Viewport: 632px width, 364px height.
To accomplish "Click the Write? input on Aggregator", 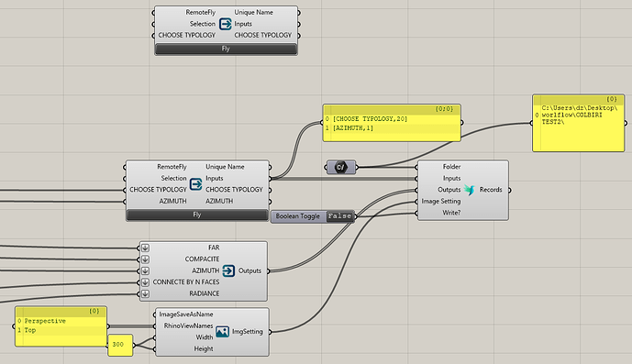I will click(x=451, y=213).
